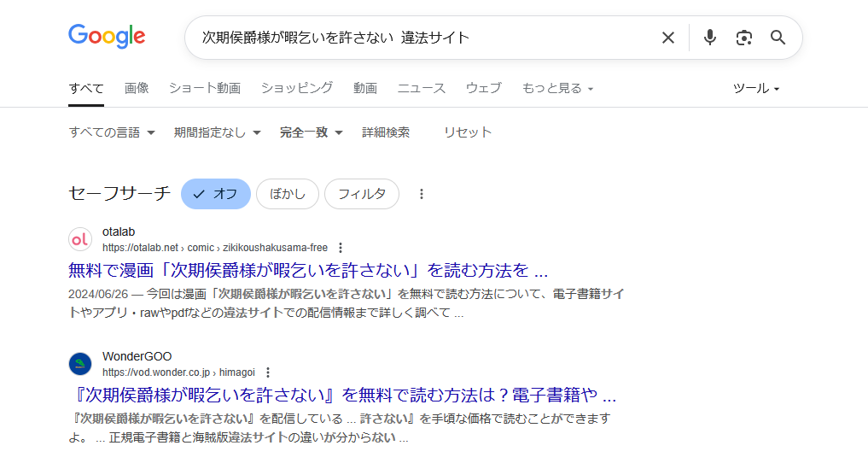The width and height of the screenshot is (868, 469).
Task: Click the セーフサーチ heading text
Action: tap(119, 193)
